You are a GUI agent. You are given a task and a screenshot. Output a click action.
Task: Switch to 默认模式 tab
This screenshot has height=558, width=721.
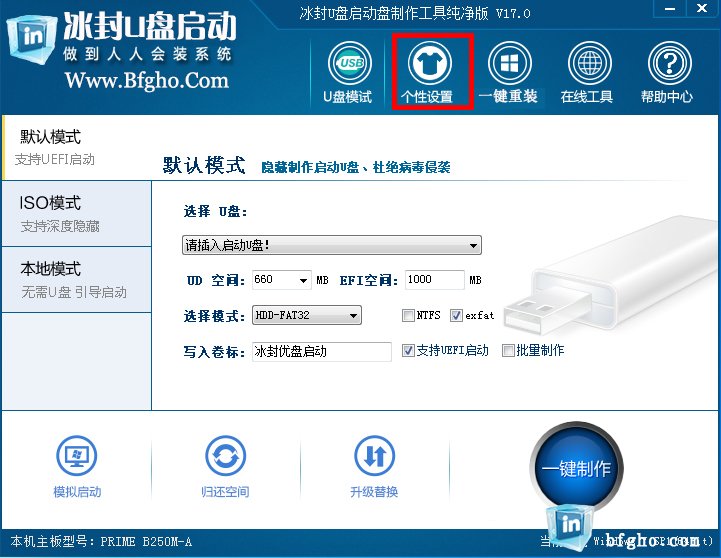point(77,147)
